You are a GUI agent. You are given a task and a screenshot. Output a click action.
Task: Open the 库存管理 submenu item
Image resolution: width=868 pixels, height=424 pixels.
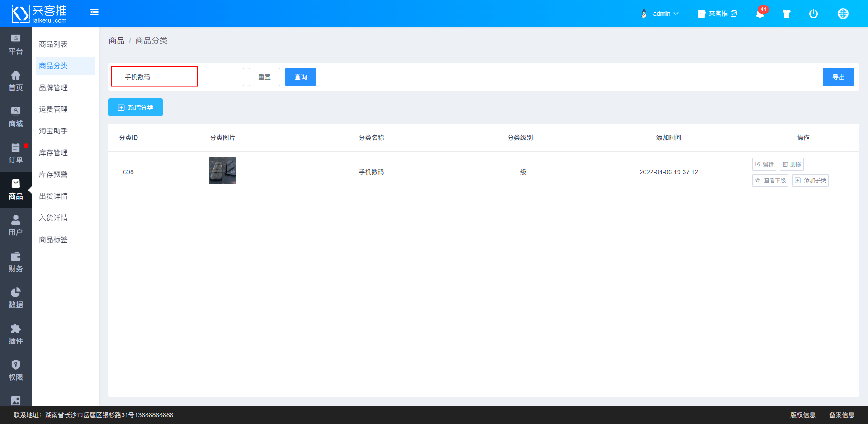(x=66, y=152)
